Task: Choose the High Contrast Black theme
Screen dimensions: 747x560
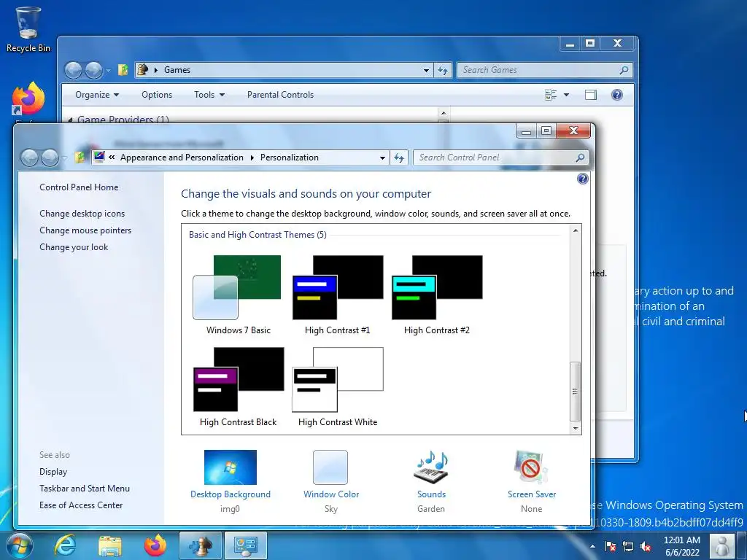Action: pyautogui.click(x=238, y=386)
